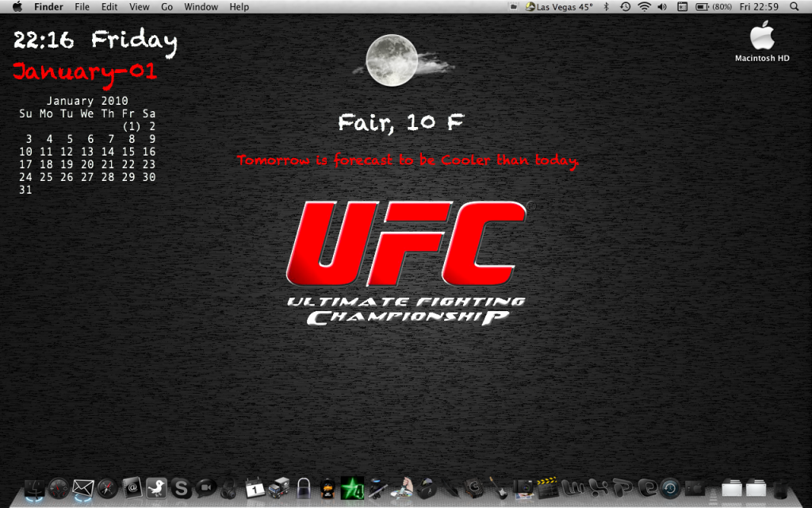Click the Las Vegas 45° weather menu
Screen dimensions: 812x508
(559, 6)
